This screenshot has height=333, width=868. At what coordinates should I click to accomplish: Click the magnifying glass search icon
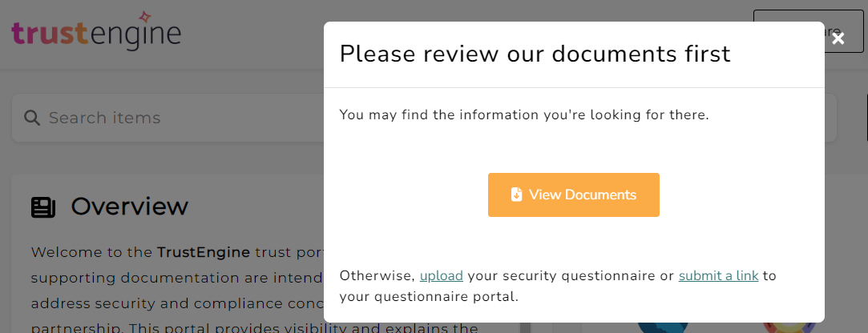(32, 118)
